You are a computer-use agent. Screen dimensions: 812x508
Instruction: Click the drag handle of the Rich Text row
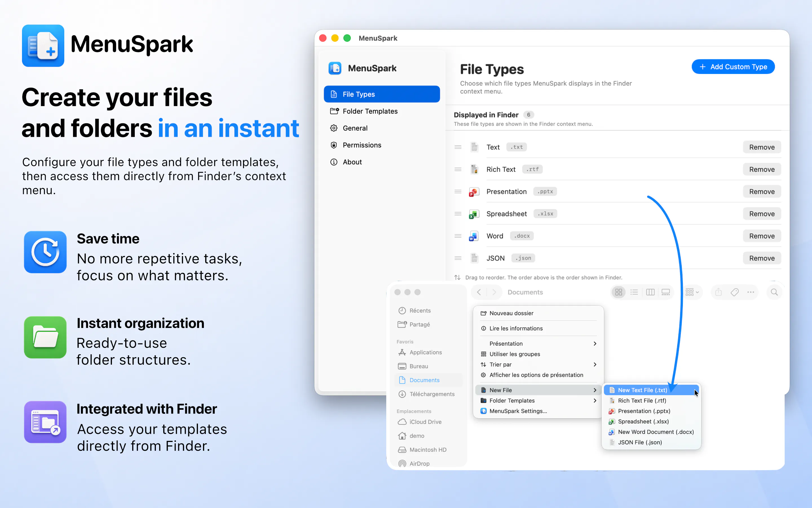[x=458, y=169]
